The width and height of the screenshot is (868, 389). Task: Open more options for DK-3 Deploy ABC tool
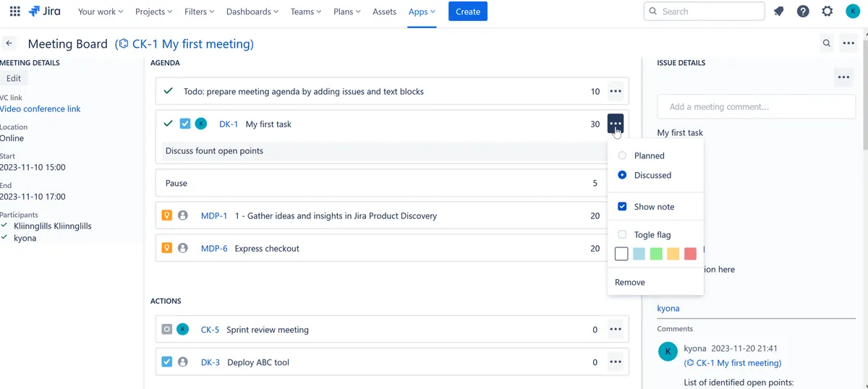pyautogui.click(x=616, y=362)
